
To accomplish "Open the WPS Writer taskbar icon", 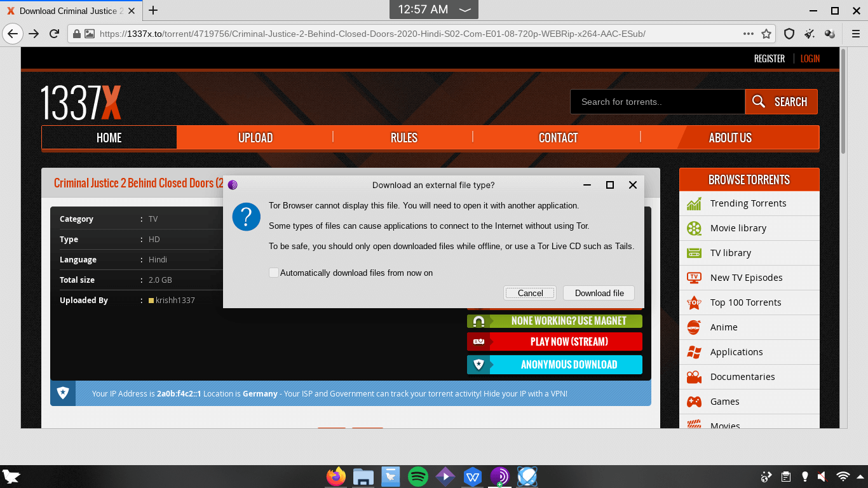I will pyautogui.click(x=472, y=476).
